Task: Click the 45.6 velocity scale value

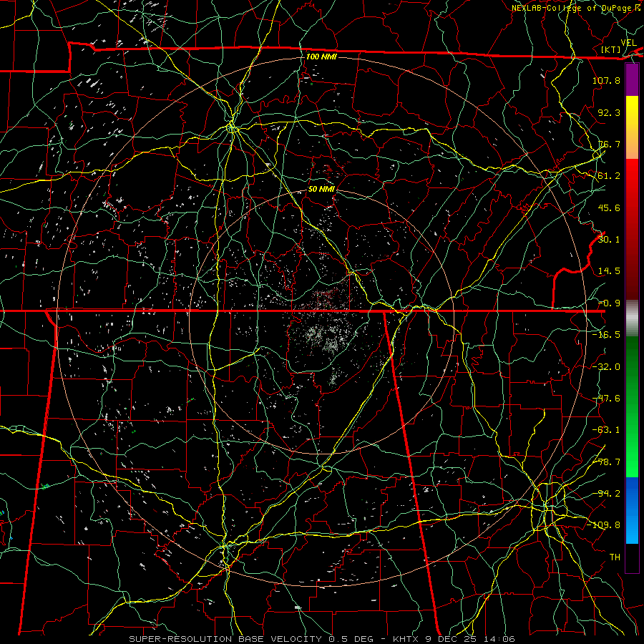Action: 609,208
